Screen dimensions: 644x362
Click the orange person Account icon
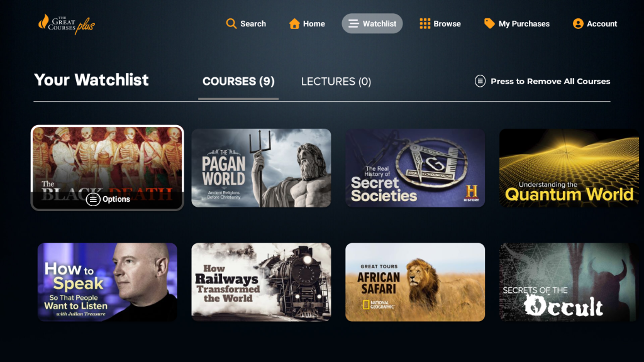[578, 24]
